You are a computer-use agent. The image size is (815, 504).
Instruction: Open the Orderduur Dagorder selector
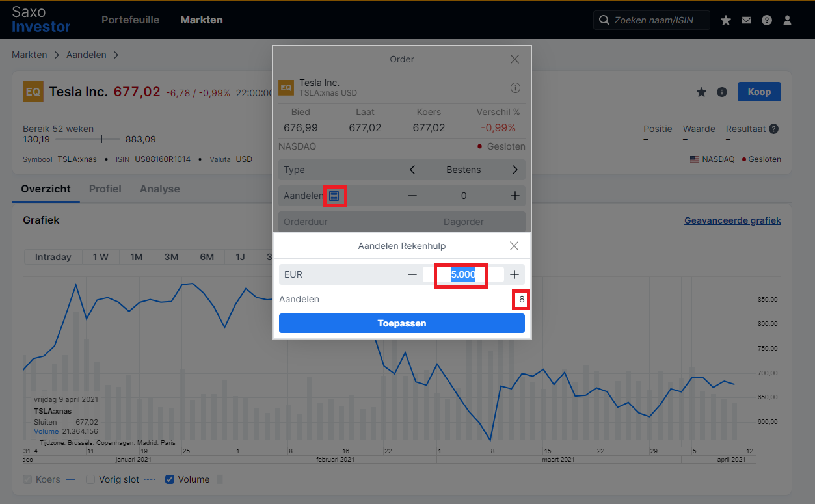pos(401,222)
